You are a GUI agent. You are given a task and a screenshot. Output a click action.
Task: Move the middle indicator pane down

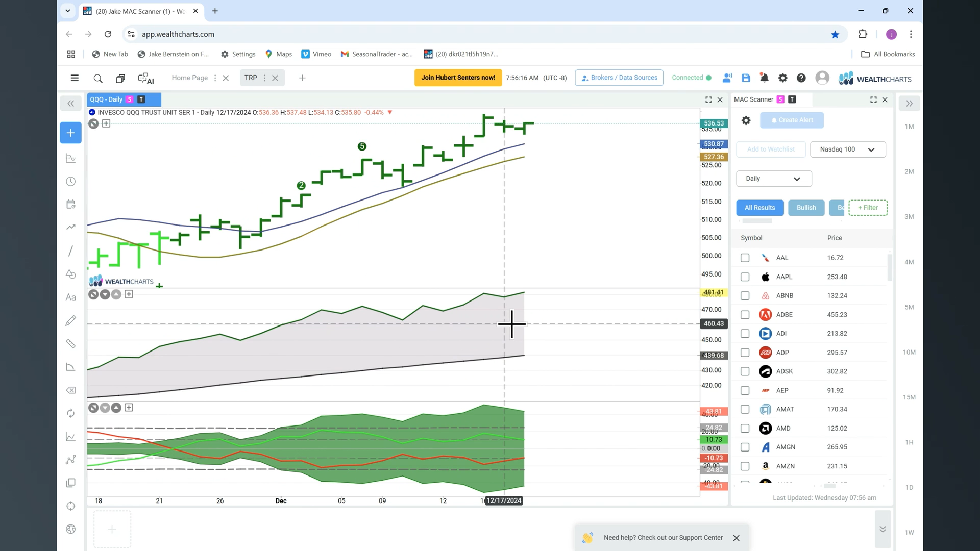[105, 294]
